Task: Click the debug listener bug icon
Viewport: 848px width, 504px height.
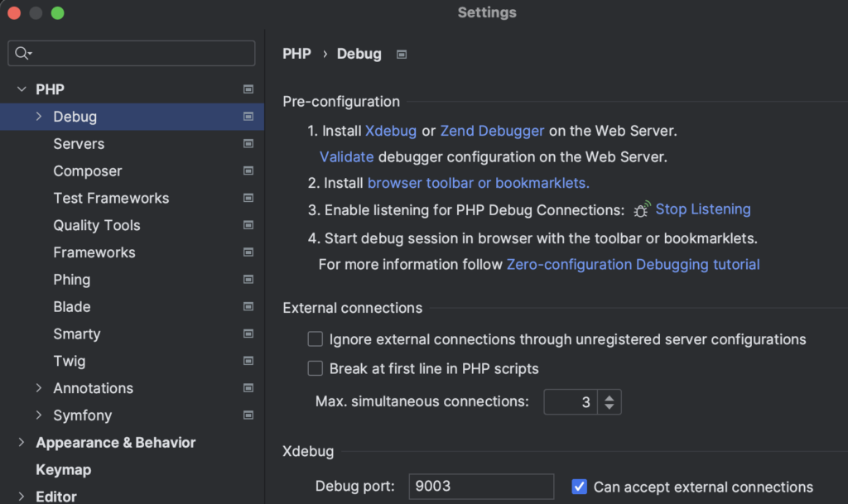Action: [642, 209]
